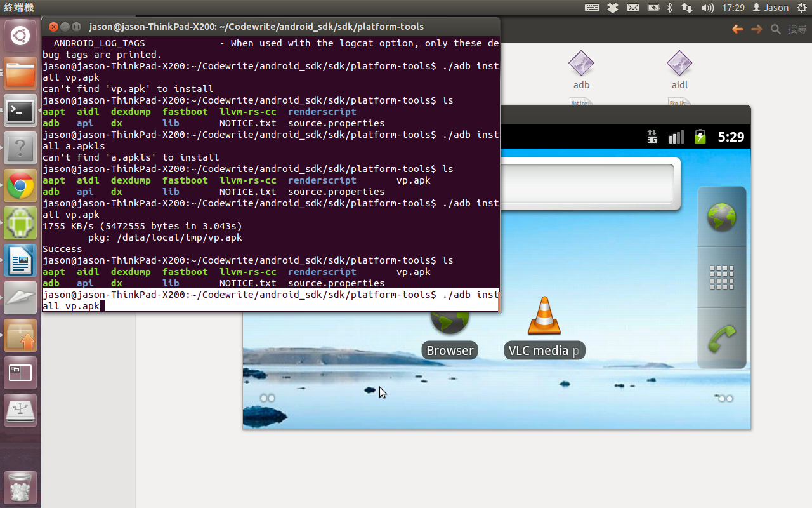This screenshot has width=812, height=508.
Task: Open the Workspace Switcher icon
Action: click(20, 373)
